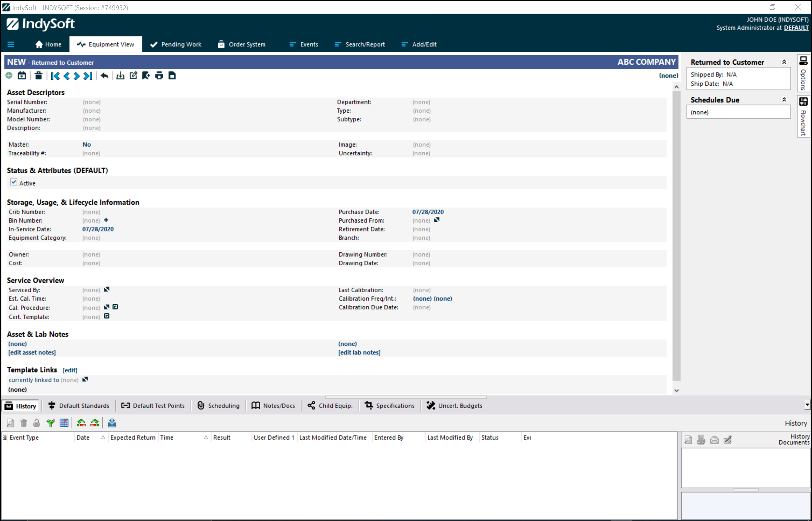Collapse the Returned to Customer panel

784,62
